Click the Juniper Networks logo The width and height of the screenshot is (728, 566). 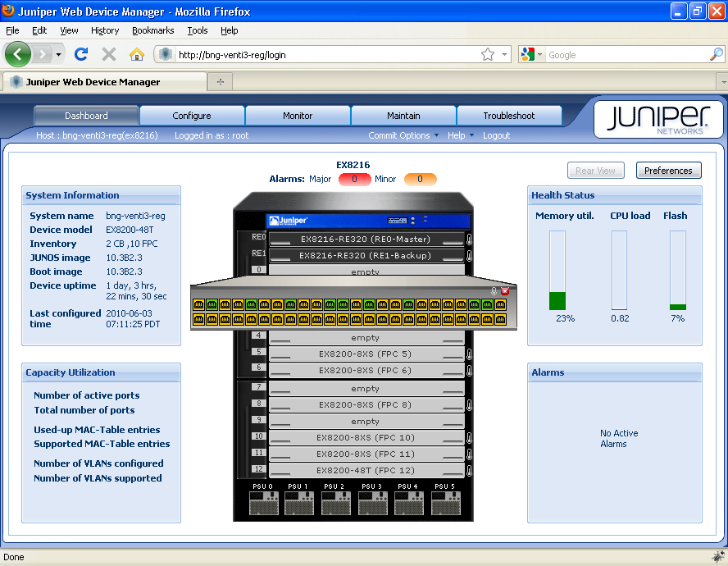658,119
